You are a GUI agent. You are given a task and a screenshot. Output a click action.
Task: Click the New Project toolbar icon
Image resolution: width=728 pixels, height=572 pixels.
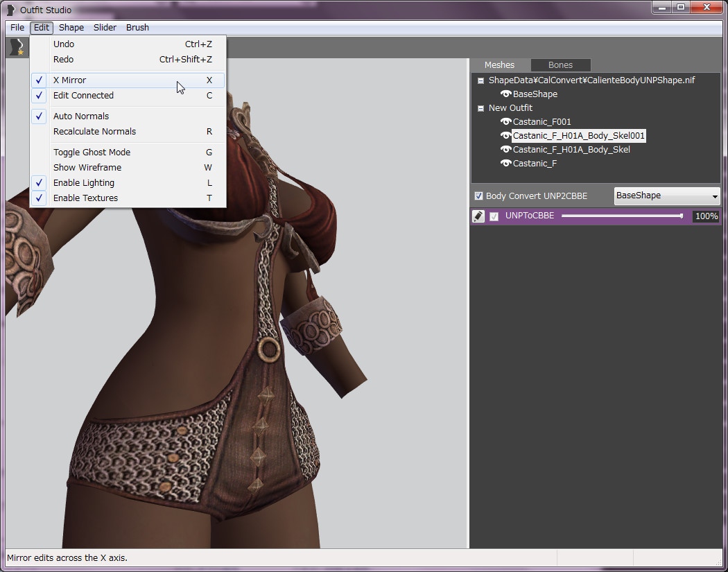point(17,47)
